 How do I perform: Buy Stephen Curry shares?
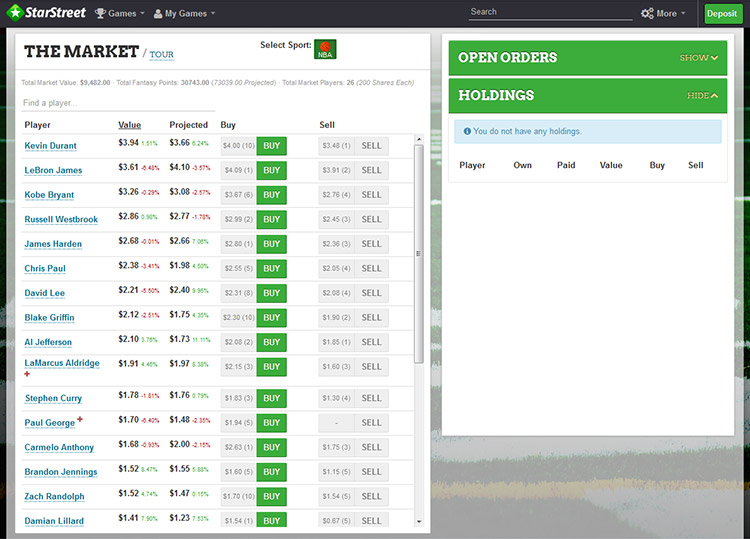[272, 398]
